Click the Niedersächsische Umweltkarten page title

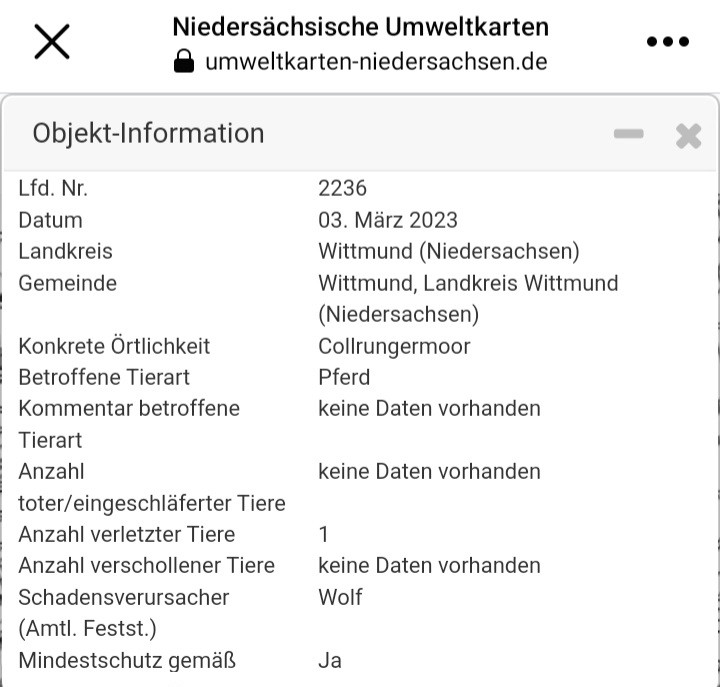[x=360, y=27]
